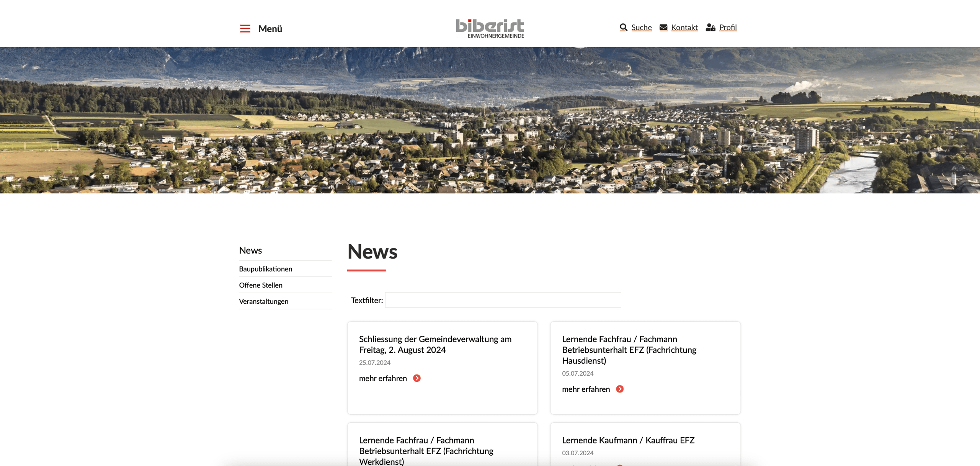The image size is (980, 466).
Task: Click arrow icon beside Schliessung mehr erfahren
Action: 416,378
